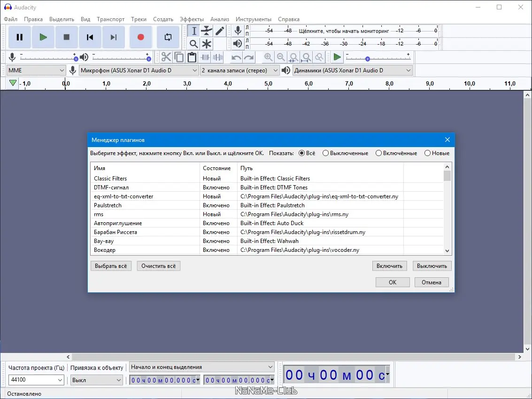Select the Включённые radio button
Screen dimensions: 532x399
coord(378,153)
